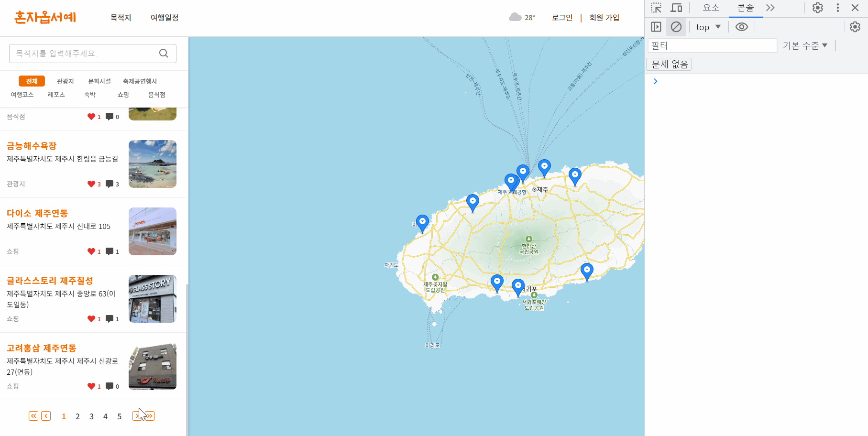Open the 기본 수준 log level dropdown
868x436 pixels.
(x=805, y=45)
